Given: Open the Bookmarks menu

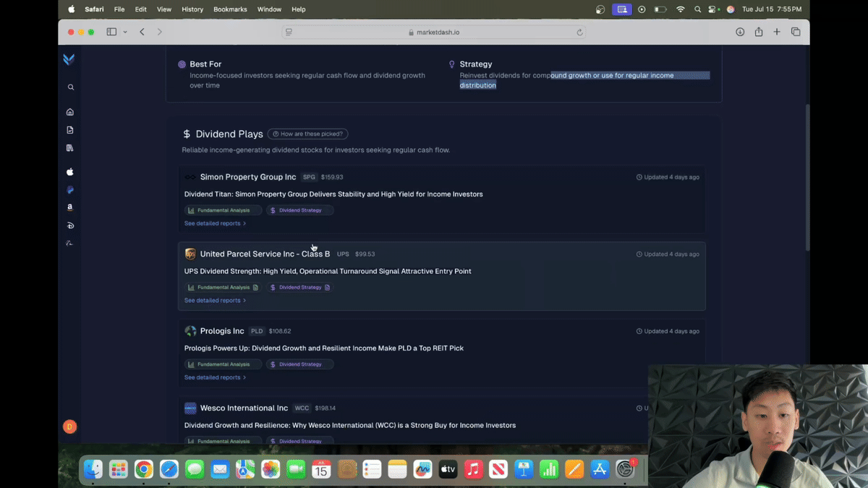Looking at the screenshot, I should pyautogui.click(x=230, y=9).
